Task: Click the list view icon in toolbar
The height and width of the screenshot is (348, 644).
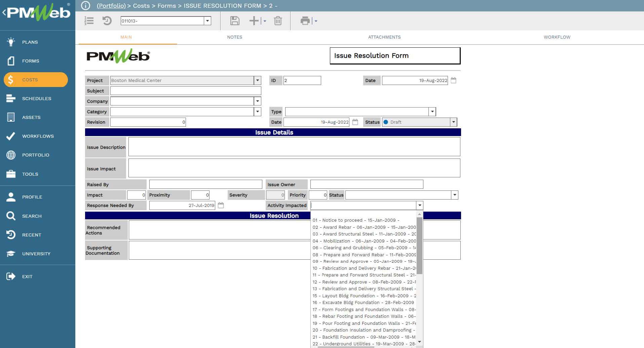Action: pos(89,21)
